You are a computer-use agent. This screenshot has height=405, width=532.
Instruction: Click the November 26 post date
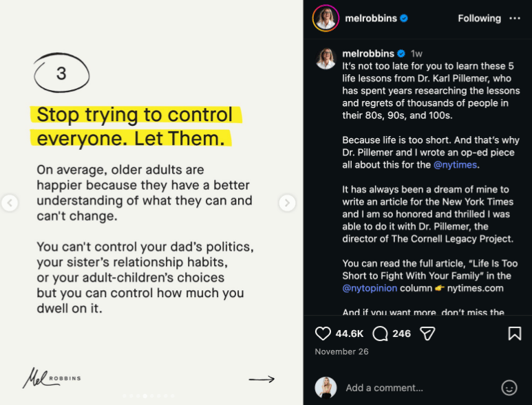[x=341, y=351]
